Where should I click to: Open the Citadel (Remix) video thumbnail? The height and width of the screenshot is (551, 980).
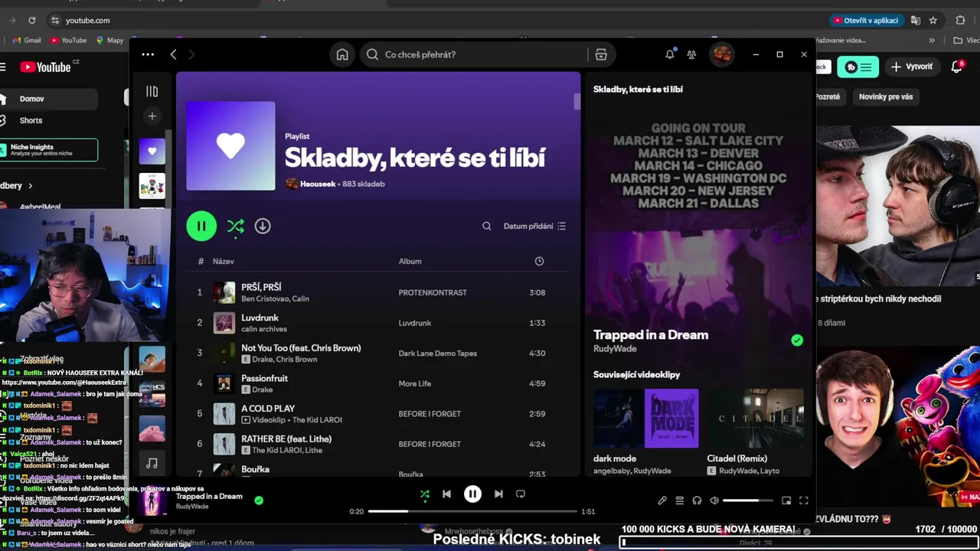tap(756, 419)
